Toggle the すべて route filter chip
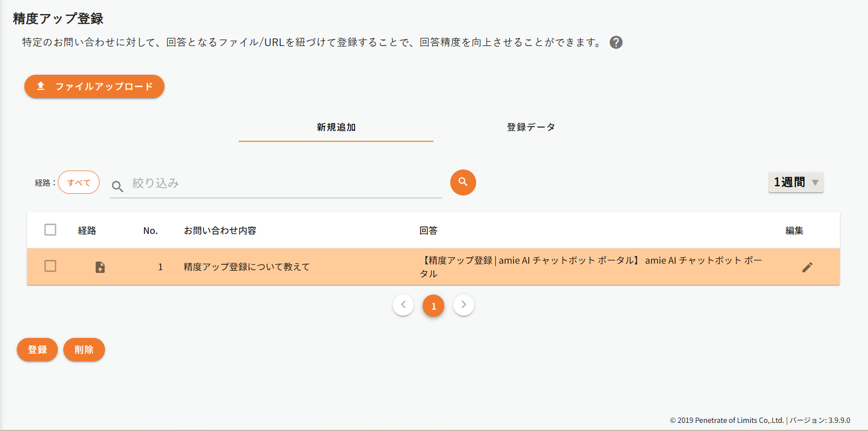868x431 pixels. pos(79,182)
